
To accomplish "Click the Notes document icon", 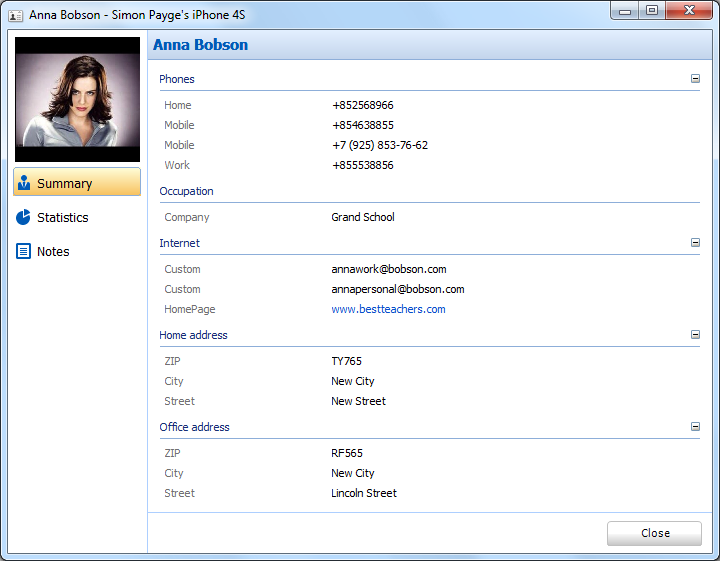I will click(23, 251).
